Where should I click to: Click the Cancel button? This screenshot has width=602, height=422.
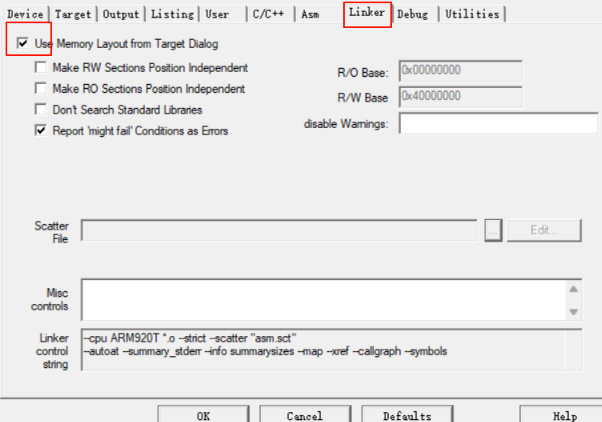pos(305,415)
